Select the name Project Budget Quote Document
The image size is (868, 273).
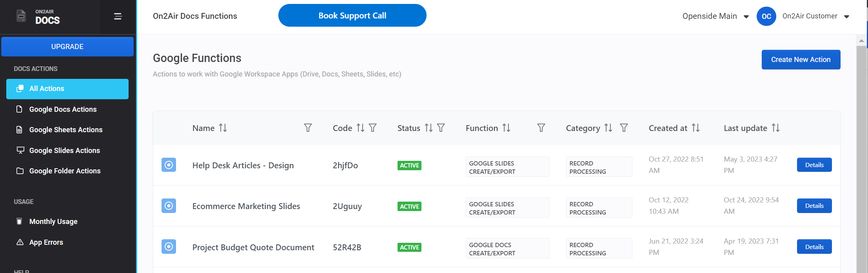coord(253,248)
